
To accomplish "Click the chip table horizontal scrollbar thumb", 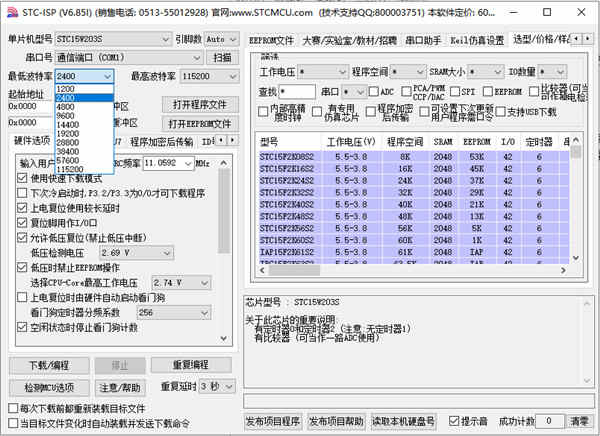I will point(294,270).
